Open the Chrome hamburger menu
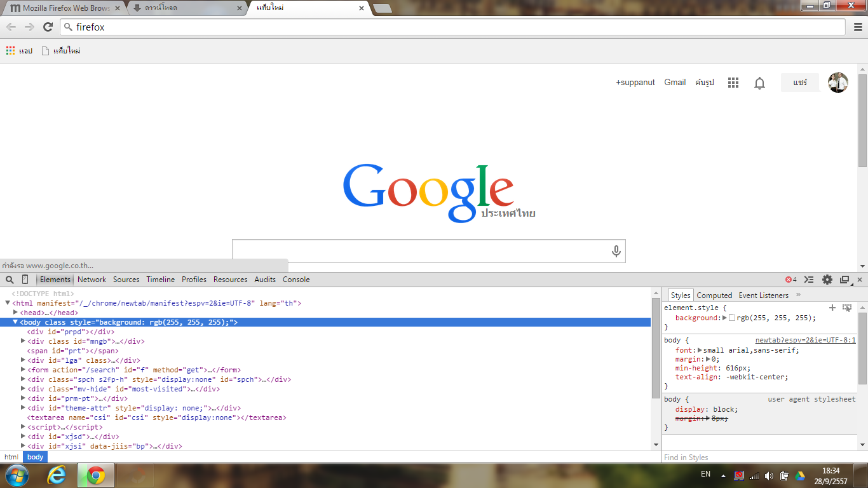This screenshot has height=488, width=868. (x=858, y=27)
